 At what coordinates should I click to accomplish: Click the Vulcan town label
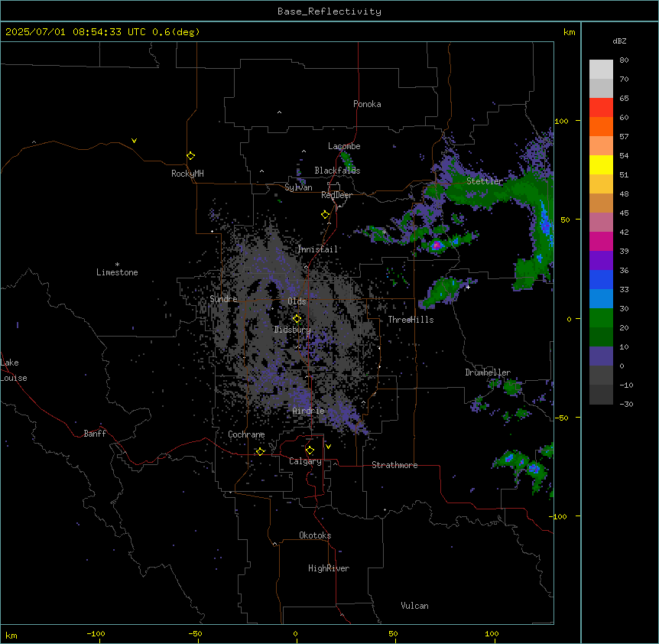pos(415,606)
